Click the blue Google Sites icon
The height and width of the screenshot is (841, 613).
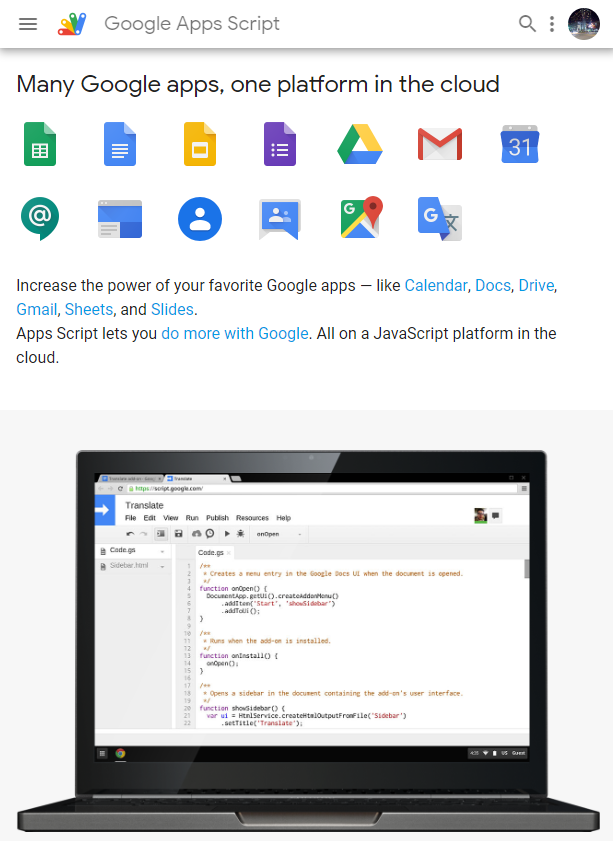[x=120, y=219]
